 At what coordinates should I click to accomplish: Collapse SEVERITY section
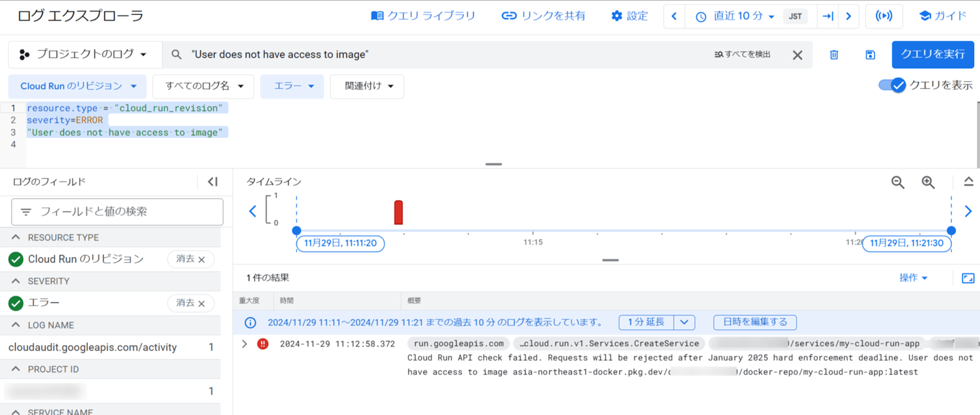pyautogui.click(x=16, y=281)
